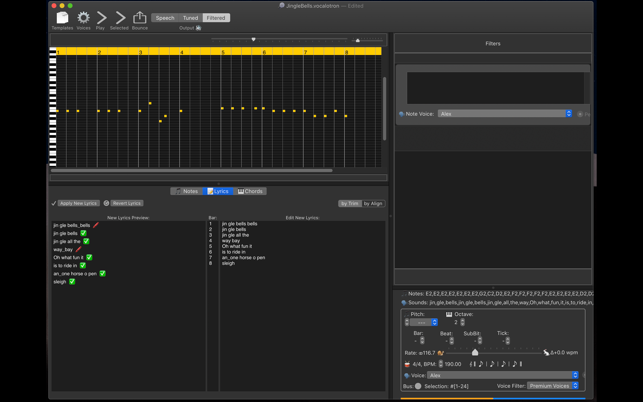This screenshot has width=643, height=402.
Task: Click the highest note in bar 3
Action: pyautogui.click(x=150, y=103)
